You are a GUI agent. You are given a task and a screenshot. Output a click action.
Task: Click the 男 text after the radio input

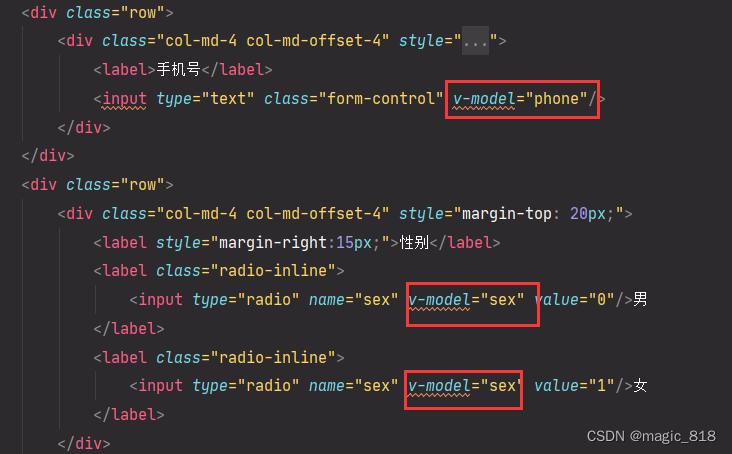pos(640,300)
